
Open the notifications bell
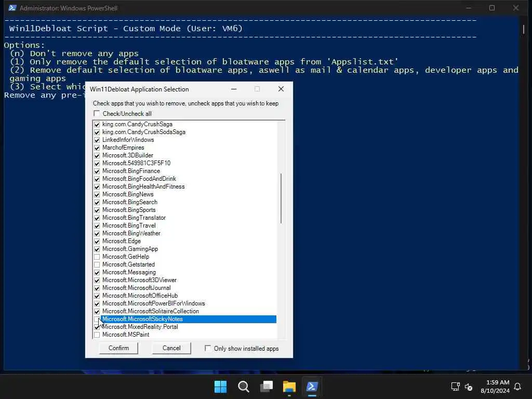pyautogui.click(x=517, y=387)
